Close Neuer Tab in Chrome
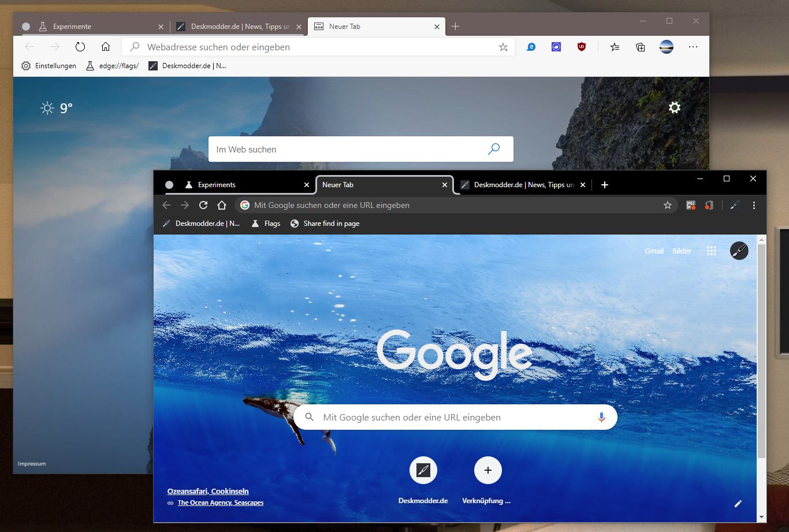Image resolution: width=789 pixels, height=532 pixels. [444, 185]
